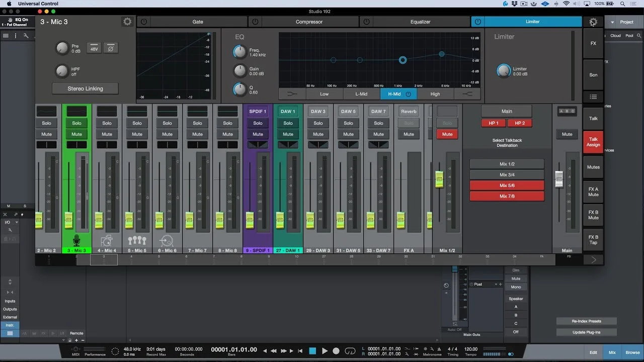The height and width of the screenshot is (362, 644).
Task: Toggle the Loop button in transport
Action: (350, 351)
